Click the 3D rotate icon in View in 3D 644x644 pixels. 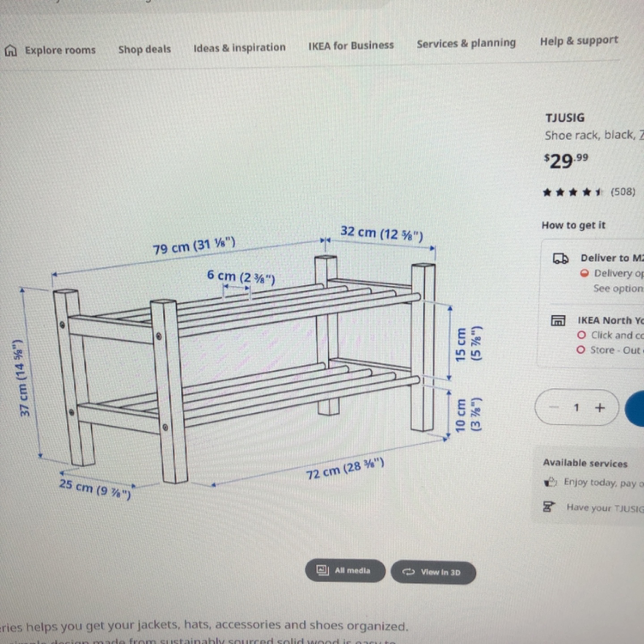coord(408,572)
